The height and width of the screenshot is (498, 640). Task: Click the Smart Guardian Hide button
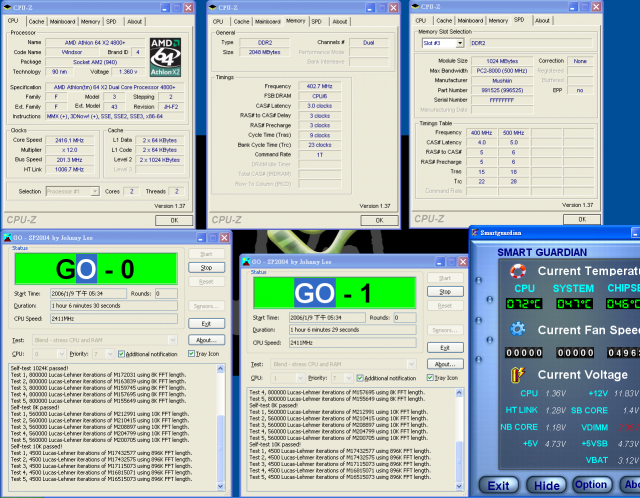point(547,486)
